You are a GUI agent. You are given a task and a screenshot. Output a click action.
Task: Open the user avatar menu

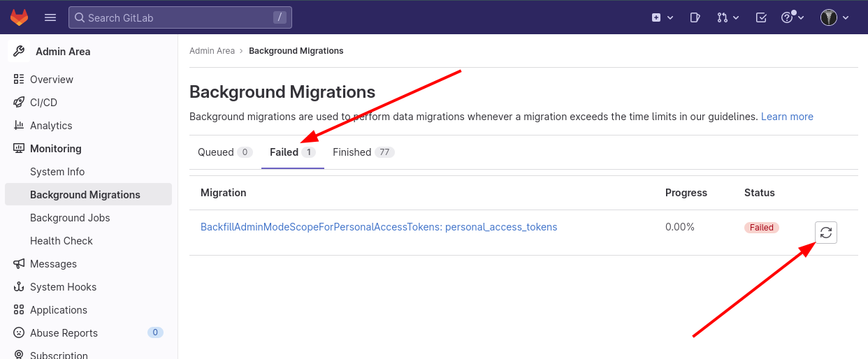coord(834,17)
